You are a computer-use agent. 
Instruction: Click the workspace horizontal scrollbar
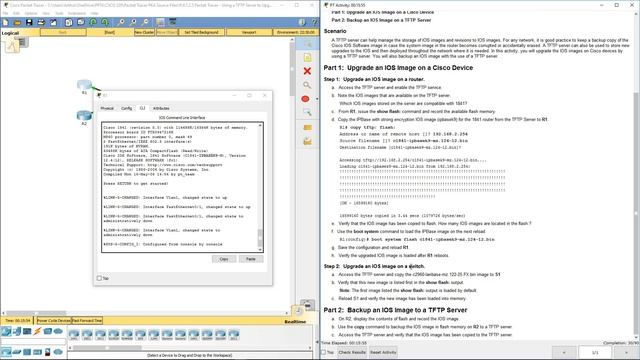pos(145,313)
